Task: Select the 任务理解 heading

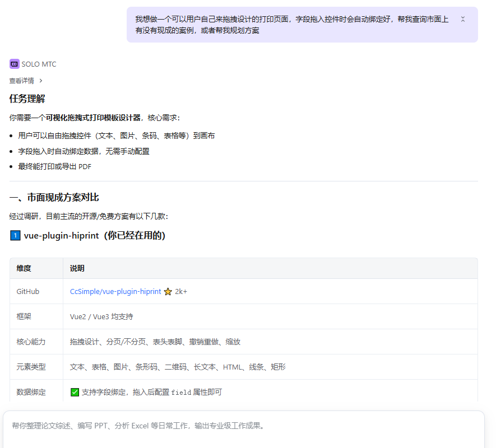Action: pyautogui.click(x=27, y=99)
